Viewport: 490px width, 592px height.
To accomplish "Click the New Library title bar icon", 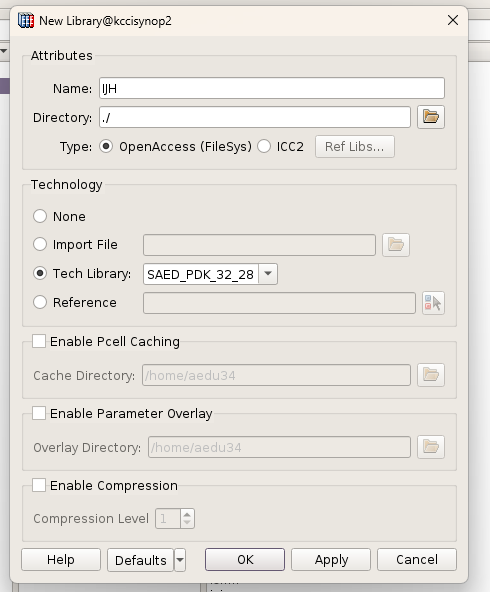I will pos(26,20).
